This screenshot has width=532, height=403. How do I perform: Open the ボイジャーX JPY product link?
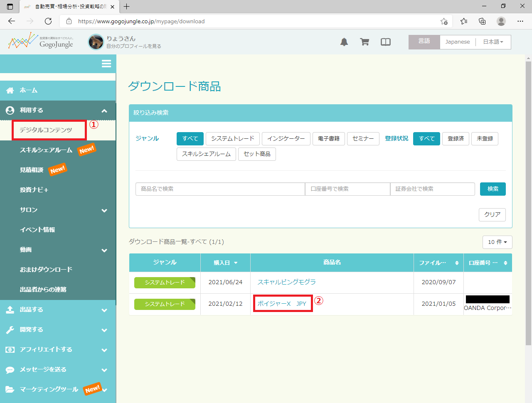click(282, 304)
